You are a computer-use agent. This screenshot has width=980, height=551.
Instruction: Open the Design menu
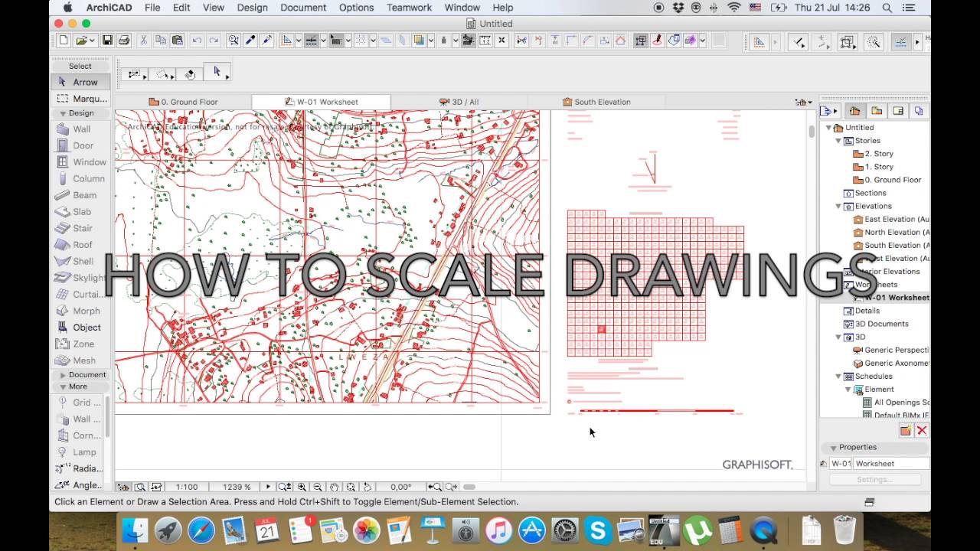click(x=252, y=8)
